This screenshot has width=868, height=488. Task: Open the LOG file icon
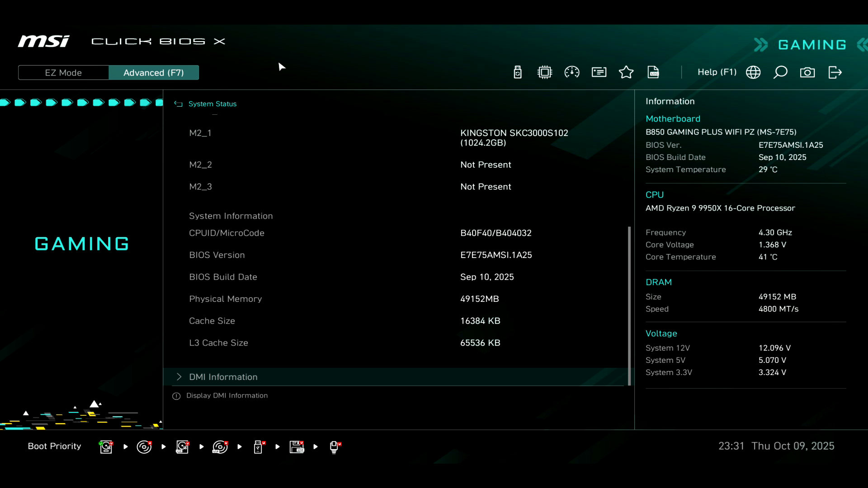click(x=653, y=72)
